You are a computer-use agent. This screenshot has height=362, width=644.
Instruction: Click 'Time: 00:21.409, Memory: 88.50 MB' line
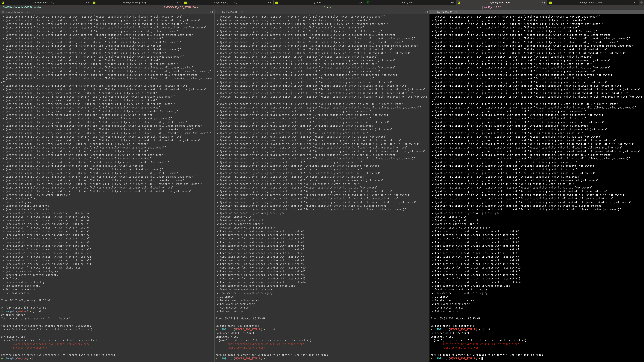pyautogui.click(x=26, y=300)
